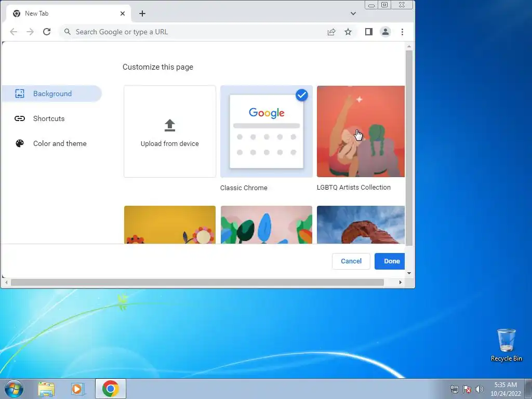Click the scroll down arrow
Screen dimensions: 532x399
tap(409, 273)
